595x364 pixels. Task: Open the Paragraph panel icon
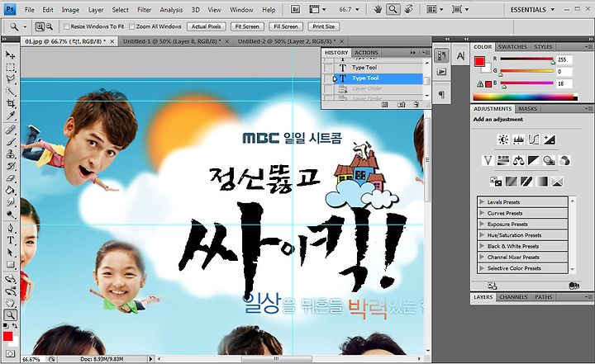tap(441, 94)
